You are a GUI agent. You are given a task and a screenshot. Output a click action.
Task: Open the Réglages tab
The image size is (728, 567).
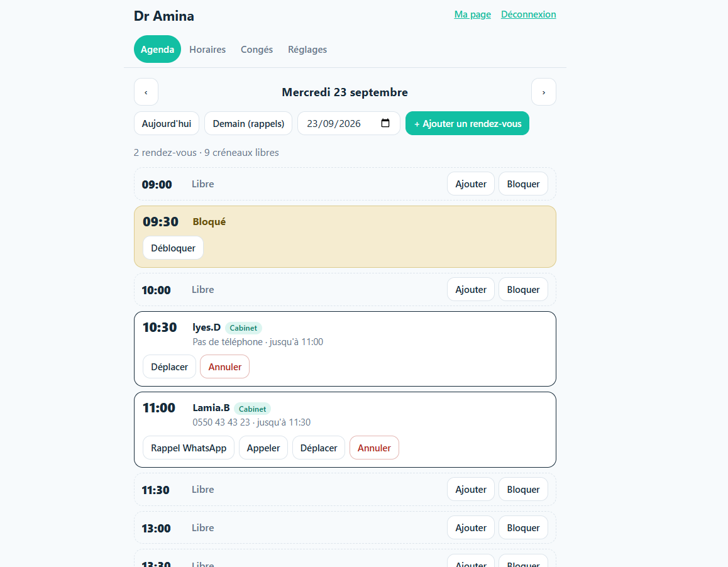pyautogui.click(x=307, y=49)
